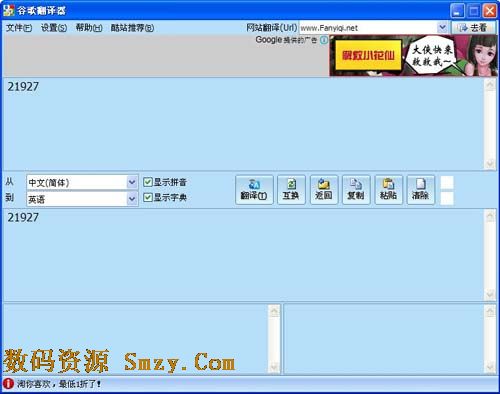Open the 帮助(H) menu
The image size is (500, 394).
click(x=89, y=28)
